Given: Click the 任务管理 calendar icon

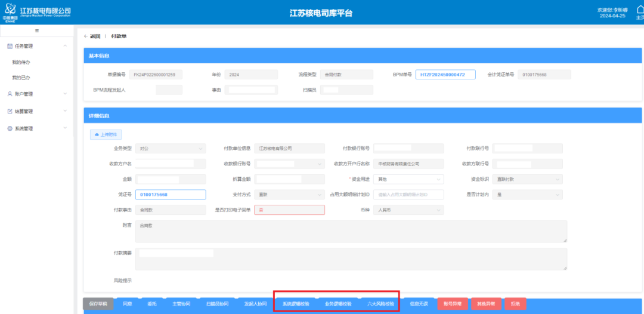Looking at the screenshot, I should point(10,46).
